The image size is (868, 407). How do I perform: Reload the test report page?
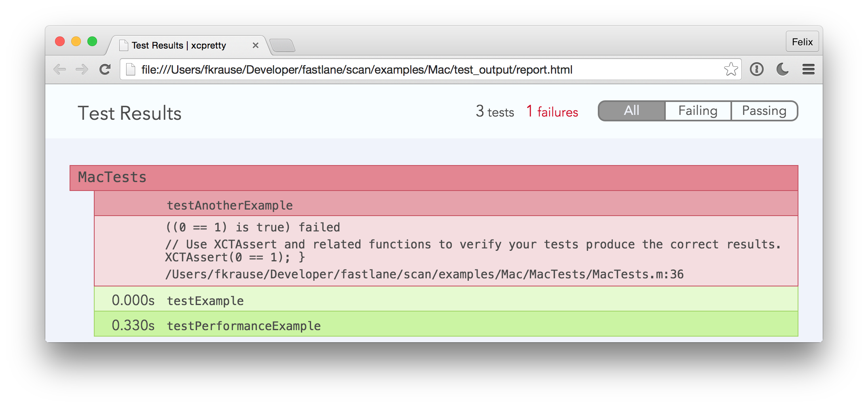pyautogui.click(x=105, y=69)
